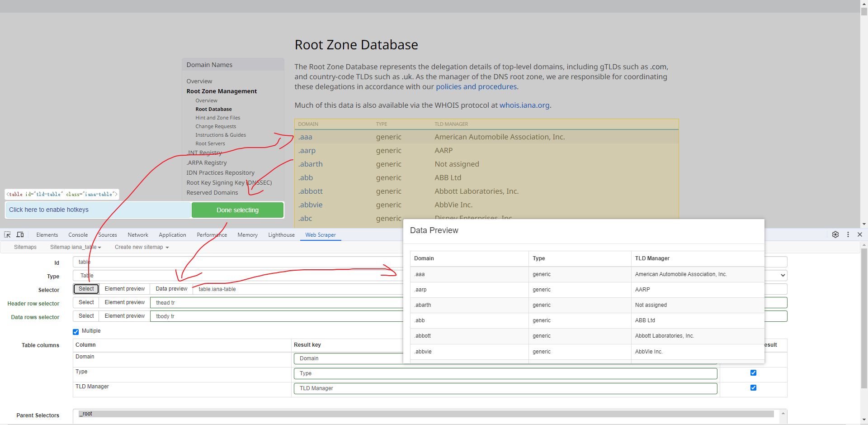
Task: Open Instructions & Guides sidebar link
Action: tap(221, 135)
